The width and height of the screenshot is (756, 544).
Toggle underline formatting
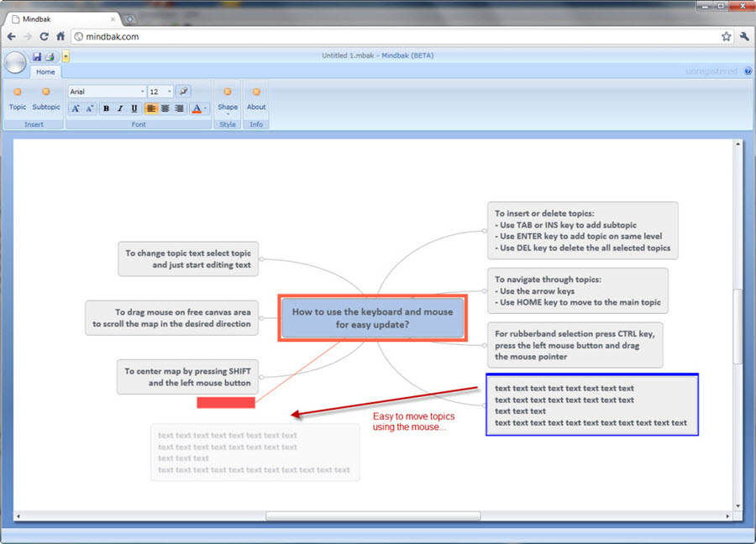pos(134,108)
